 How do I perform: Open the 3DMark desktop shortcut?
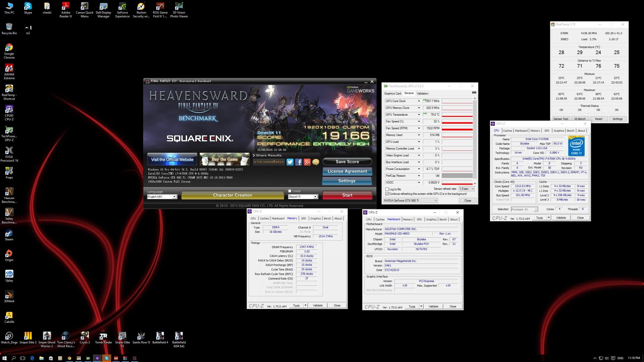9,297
